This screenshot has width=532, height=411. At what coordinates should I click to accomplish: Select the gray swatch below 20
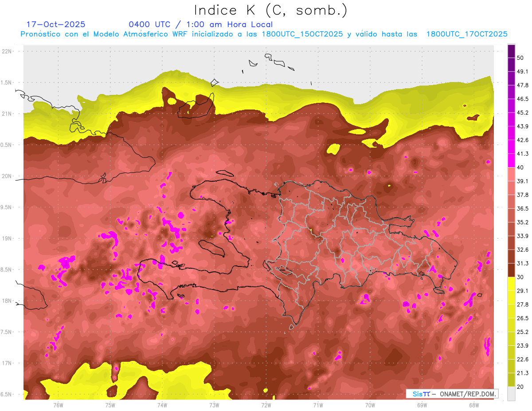511,394
